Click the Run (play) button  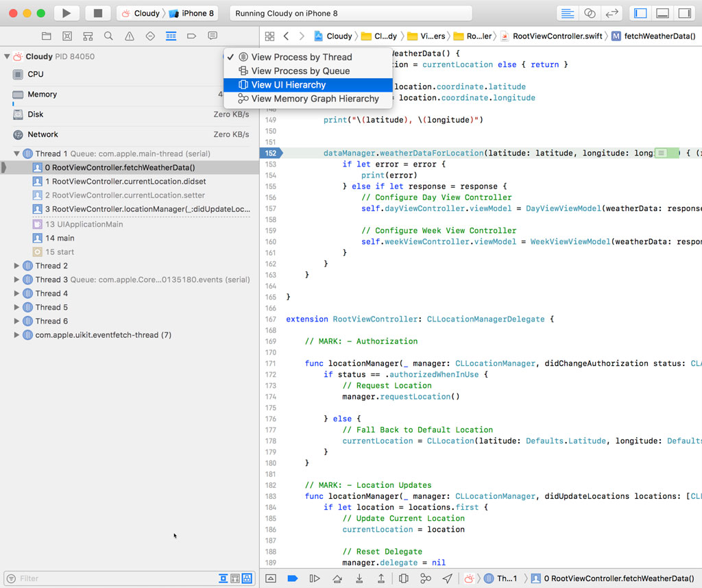click(66, 13)
